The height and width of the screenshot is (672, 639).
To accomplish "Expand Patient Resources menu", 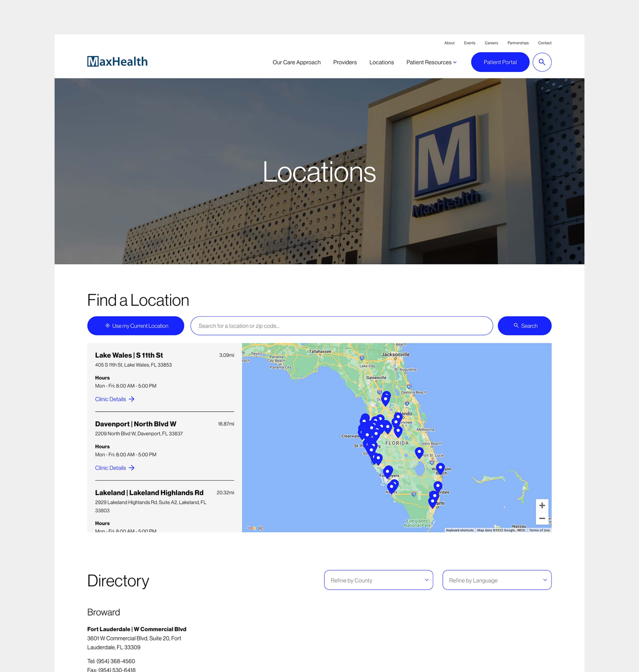I will pyautogui.click(x=431, y=62).
